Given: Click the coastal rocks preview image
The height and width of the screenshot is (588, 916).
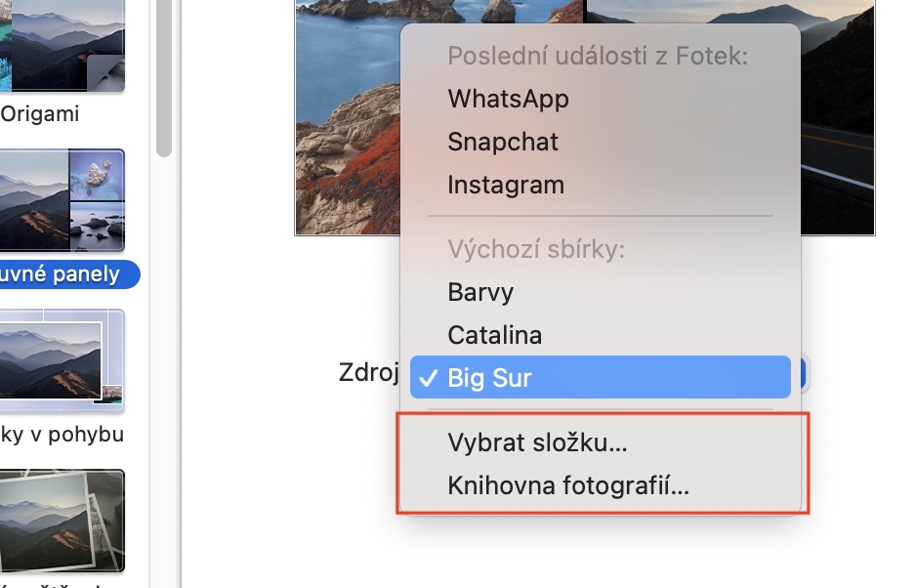Looking at the screenshot, I should click(x=349, y=117).
